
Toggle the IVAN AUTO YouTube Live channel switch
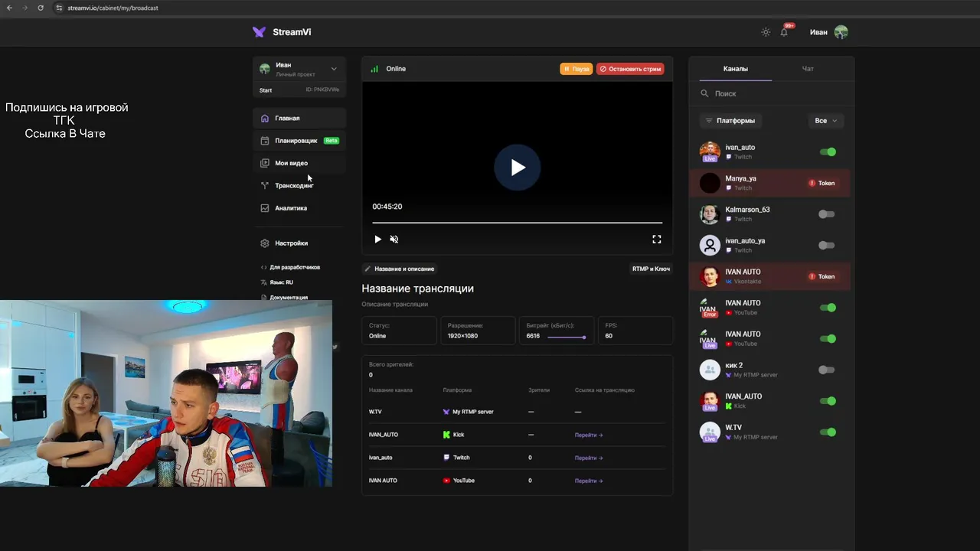(x=828, y=339)
